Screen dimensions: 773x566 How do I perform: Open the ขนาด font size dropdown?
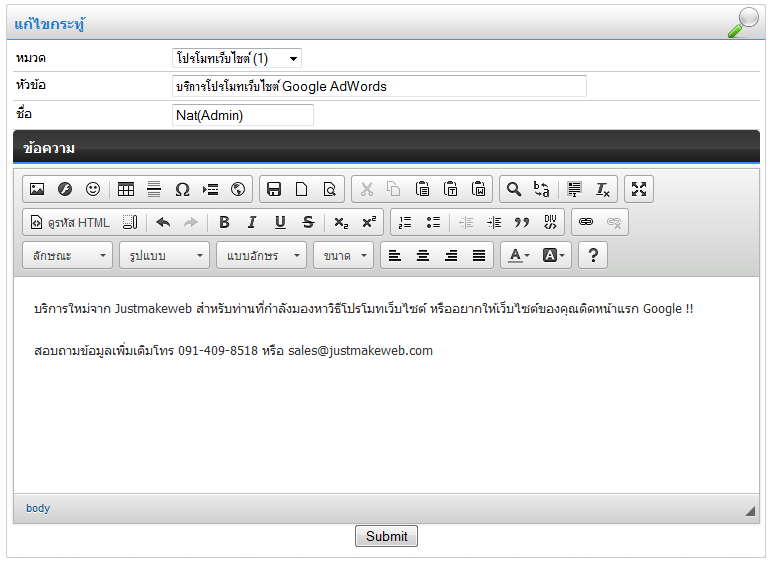click(x=344, y=256)
